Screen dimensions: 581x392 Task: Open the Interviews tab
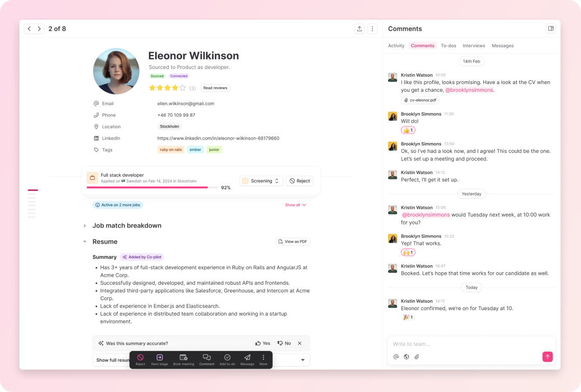pos(474,46)
